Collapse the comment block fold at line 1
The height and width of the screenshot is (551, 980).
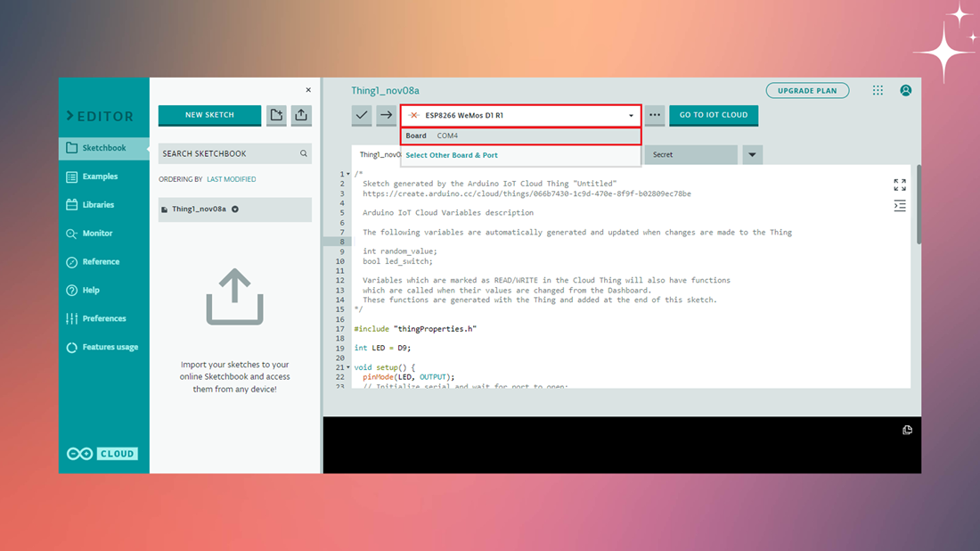coord(348,175)
